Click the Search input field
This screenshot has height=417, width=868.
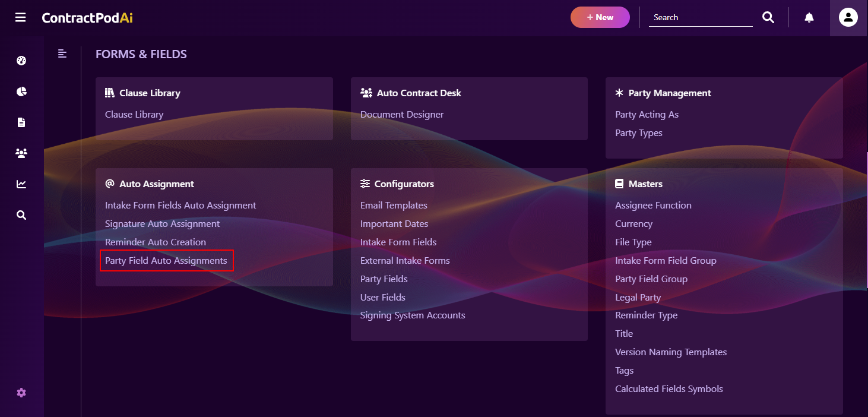tap(701, 17)
